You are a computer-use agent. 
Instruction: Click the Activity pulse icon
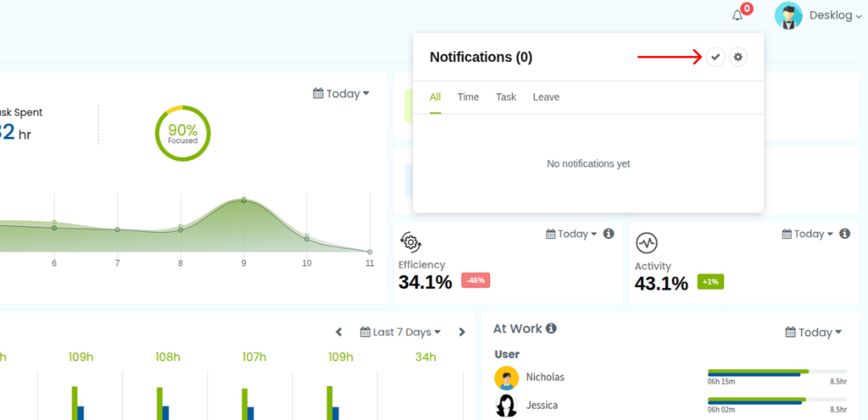647,243
